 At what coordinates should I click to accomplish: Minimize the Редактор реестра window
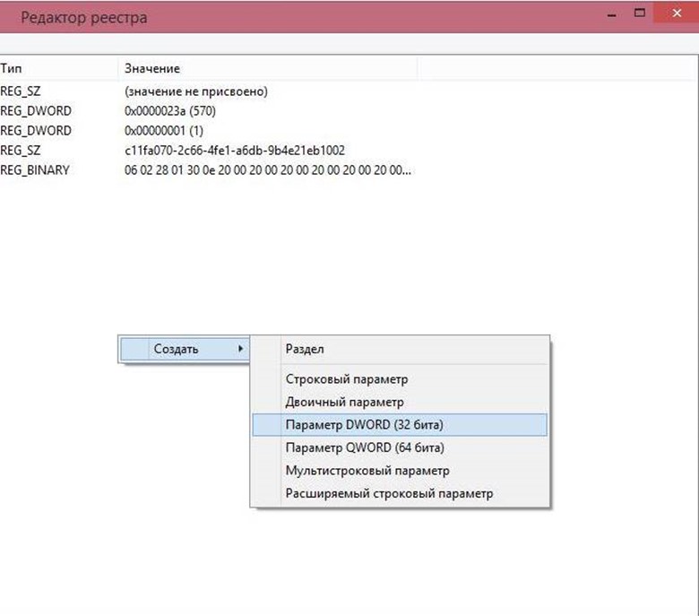610,15
